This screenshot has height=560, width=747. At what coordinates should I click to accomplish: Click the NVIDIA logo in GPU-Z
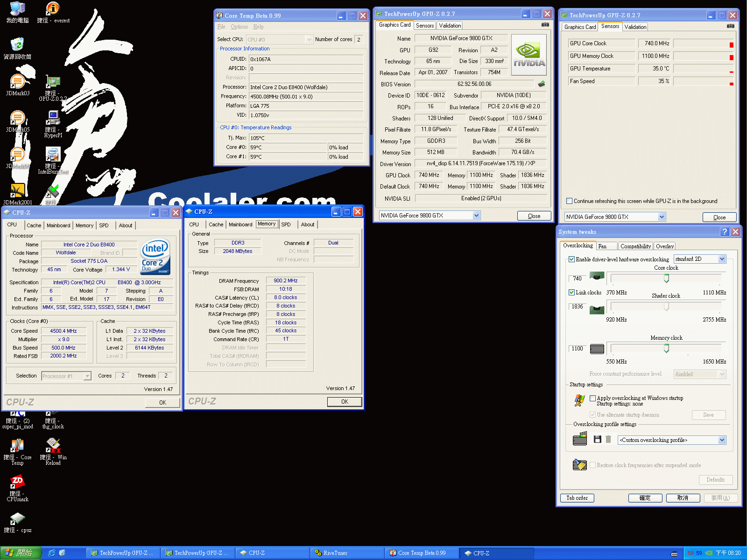(x=529, y=55)
